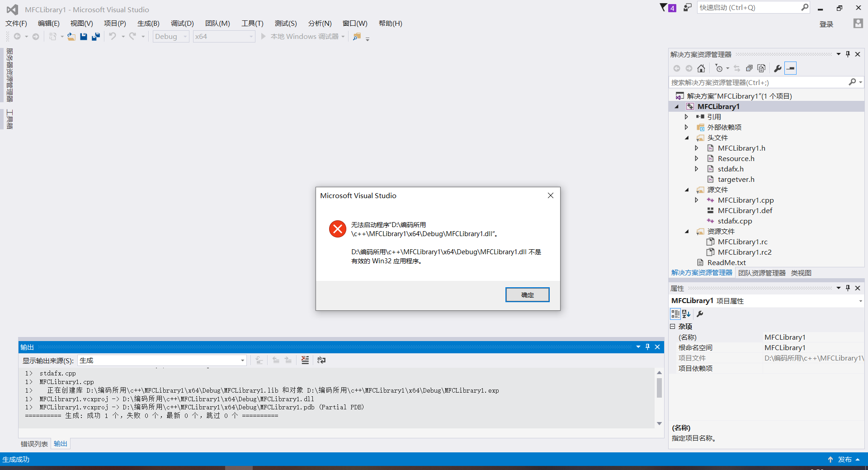Select MFCLibrary1.cpp source file
Viewport: 868px width, 470px height.
tap(745, 200)
